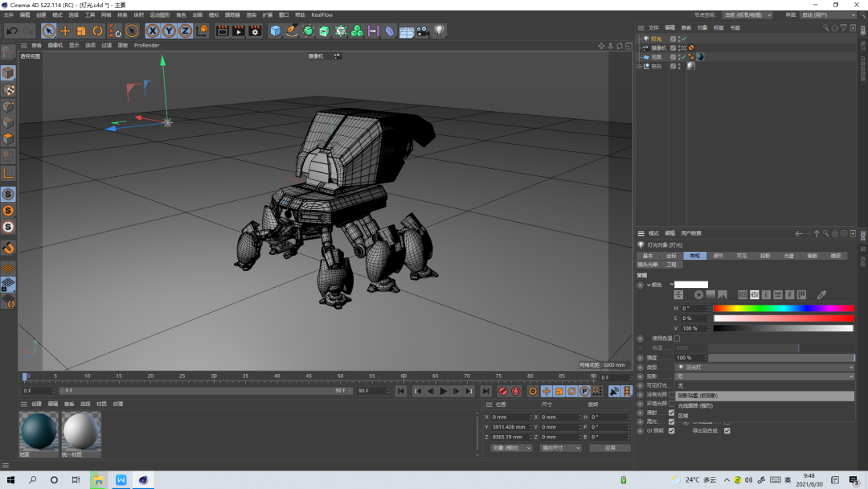Toggle Y axis lock
The image size is (868, 489).
point(169,31)
